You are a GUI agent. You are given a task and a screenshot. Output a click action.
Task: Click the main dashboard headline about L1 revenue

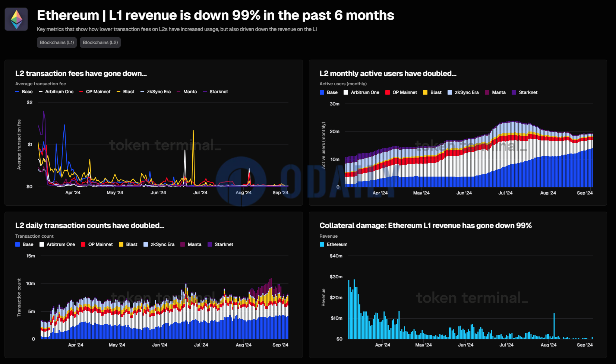[x=215, y=15]
